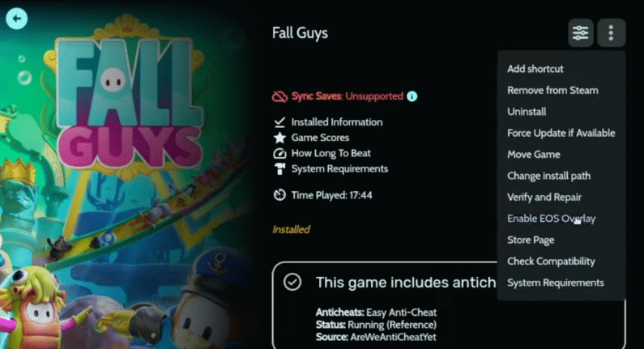Click the back arrow button
Screen dimensions: 644x349
(17, 19)
